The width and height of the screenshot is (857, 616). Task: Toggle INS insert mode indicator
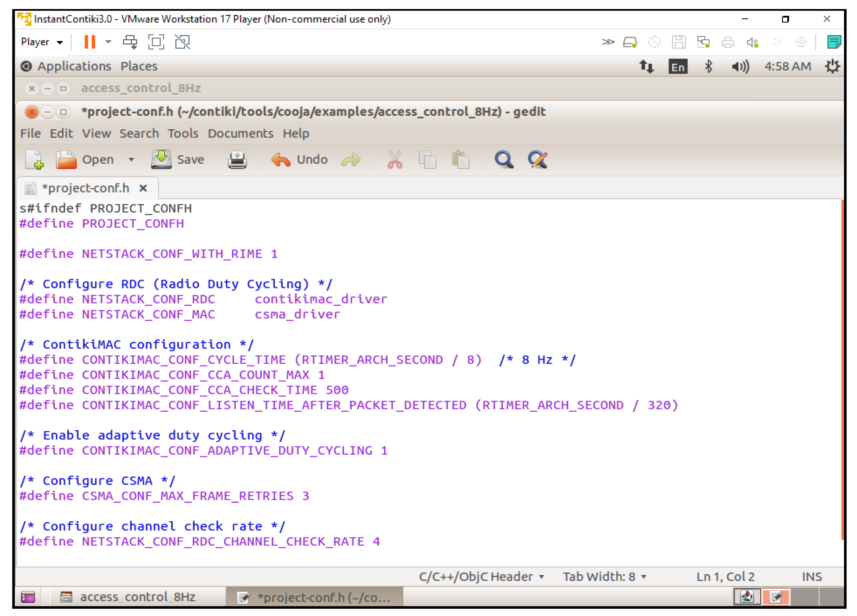[x=811, y=576]
